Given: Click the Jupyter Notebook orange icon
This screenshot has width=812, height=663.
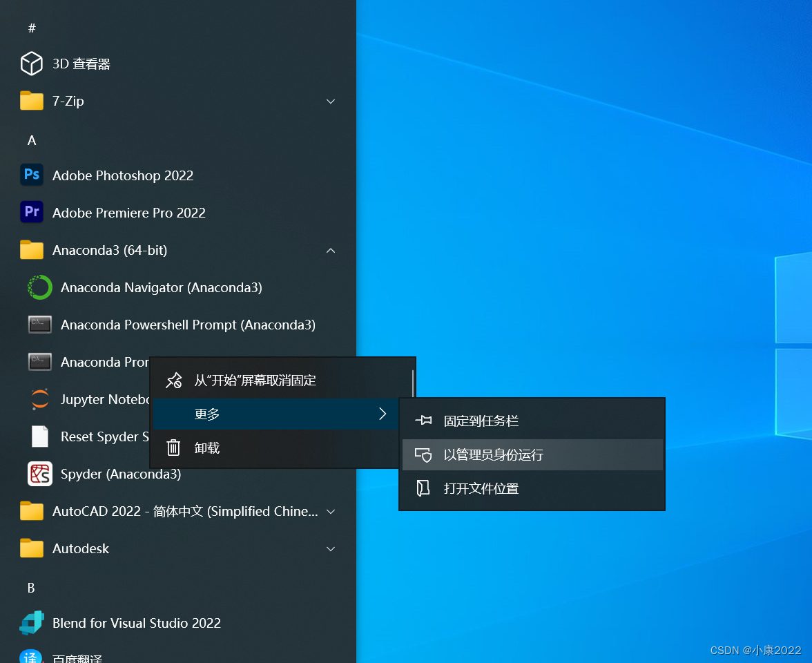Looking at the screenshot, I should point(40,399).
